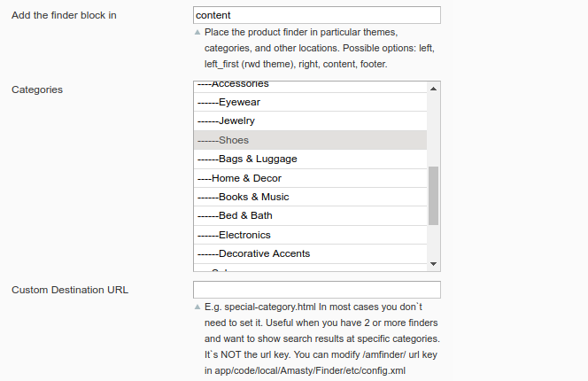The width and height of the screenshot is (588, 381).
Task: Click the Categories list scroll down arrow
Action: (x=433, y=264)
